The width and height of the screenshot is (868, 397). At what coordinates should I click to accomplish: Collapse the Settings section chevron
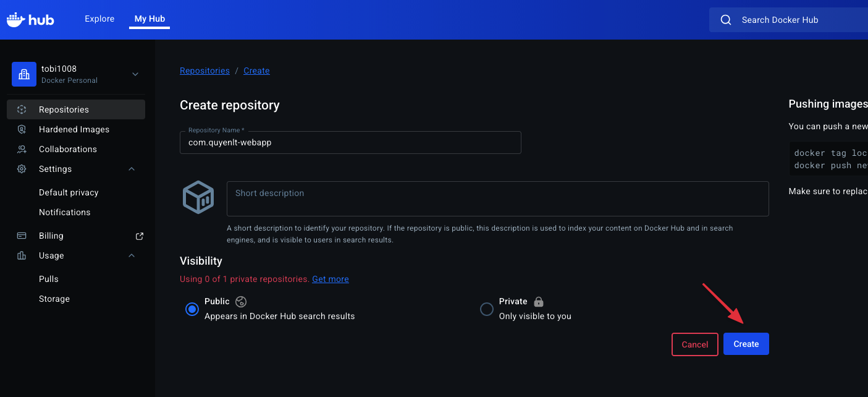pyautogui.click(x=132, y=169)
